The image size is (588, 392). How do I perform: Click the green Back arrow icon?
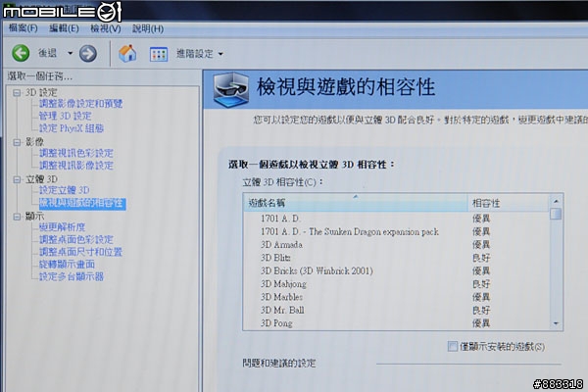pyautogui.click(x=21, y=53)
